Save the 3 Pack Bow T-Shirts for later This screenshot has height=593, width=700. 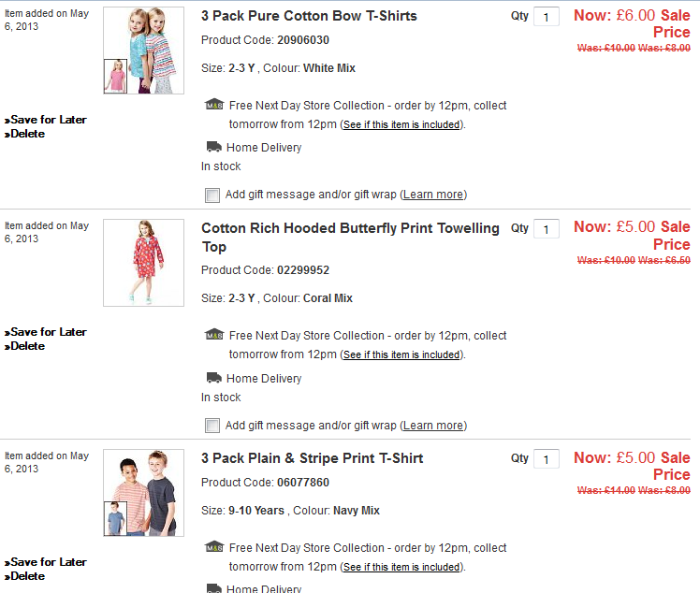[x=47, y=120]
